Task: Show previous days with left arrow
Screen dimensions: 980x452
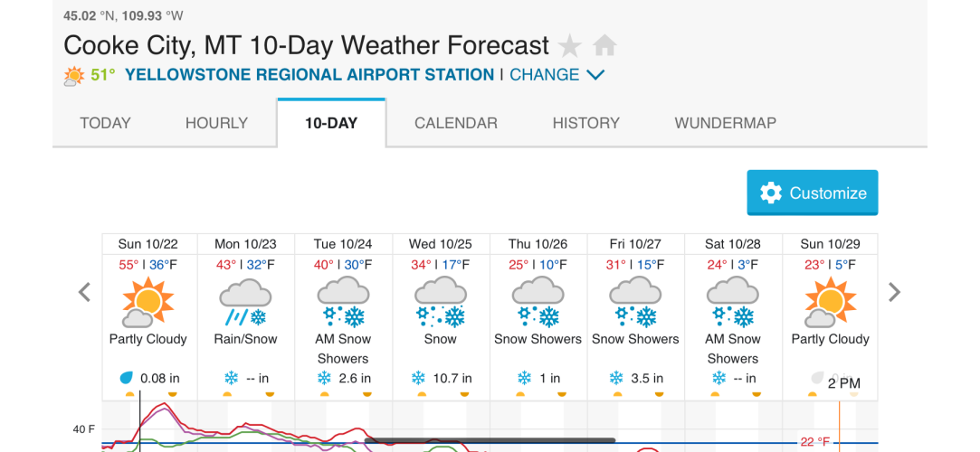Action: [x=84, y=292]
